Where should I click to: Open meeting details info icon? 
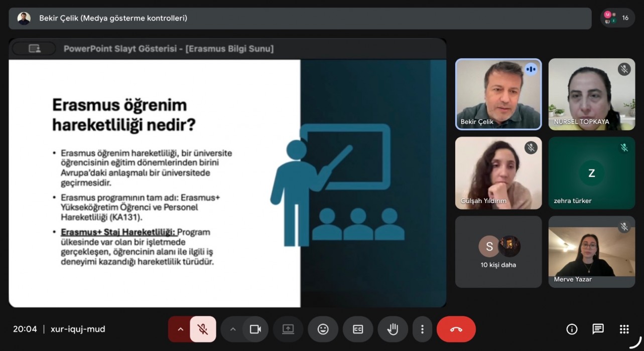[x=572, y=329]
